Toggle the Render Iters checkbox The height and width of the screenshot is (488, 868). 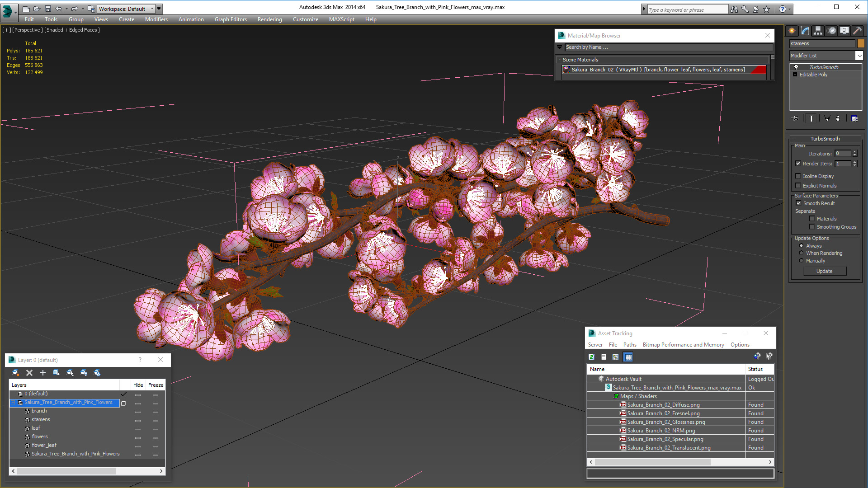pyautogui.click(x=798, y=164)
